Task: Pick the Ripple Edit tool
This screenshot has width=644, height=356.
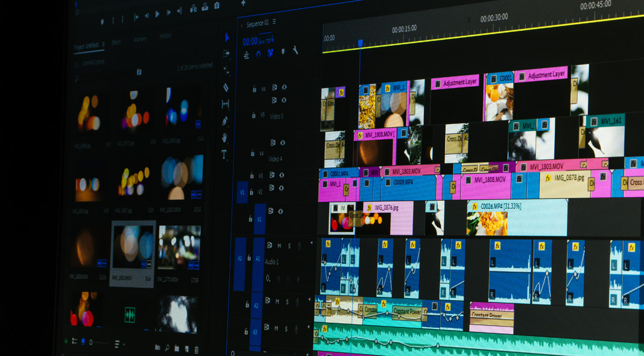Action: click(226, 70)
